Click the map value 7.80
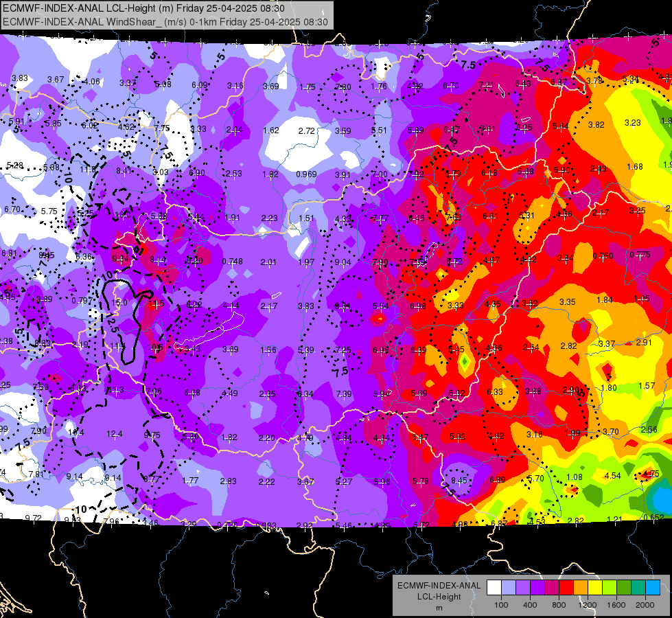This screenshot has height=618, width=672. (343, 87)
